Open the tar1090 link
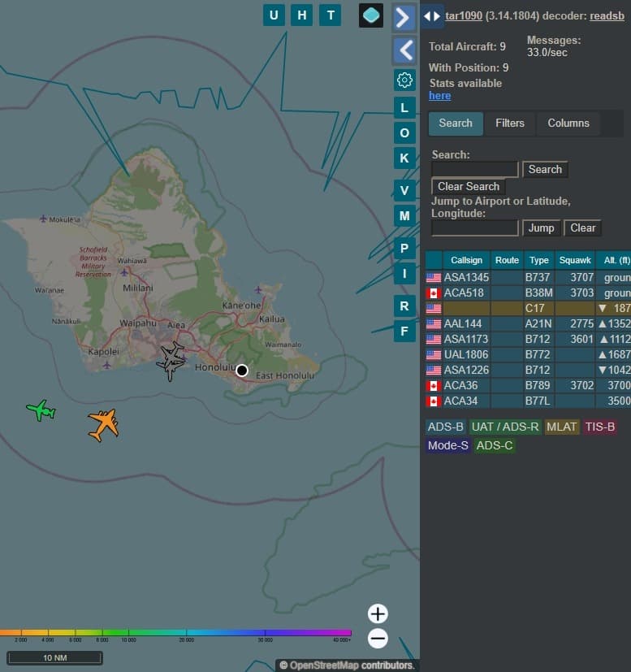The height and width of the screenshot is (672, 631). coord(464,16)
